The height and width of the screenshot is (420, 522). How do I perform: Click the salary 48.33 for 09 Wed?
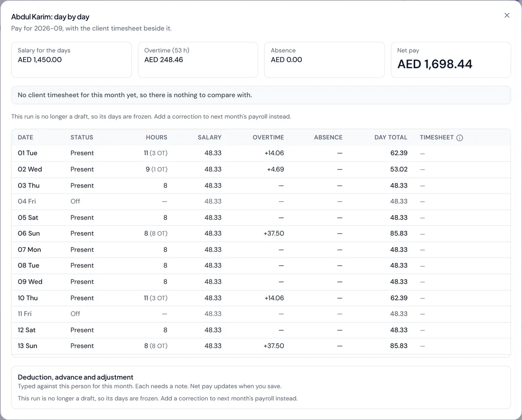click(213, 282)
